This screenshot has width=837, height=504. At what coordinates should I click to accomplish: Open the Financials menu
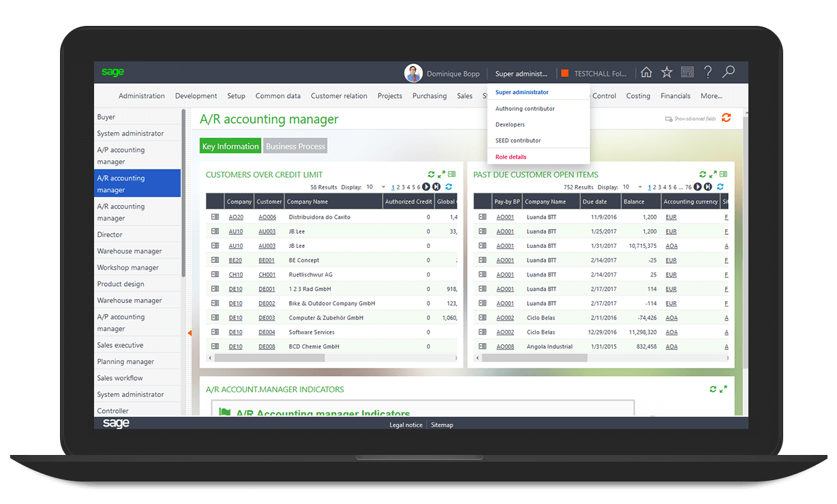pyautogui.click(x=675, y=96)
